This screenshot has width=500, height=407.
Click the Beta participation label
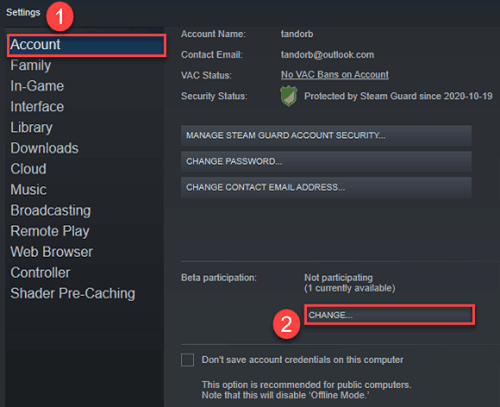click(x=219, y=278)
